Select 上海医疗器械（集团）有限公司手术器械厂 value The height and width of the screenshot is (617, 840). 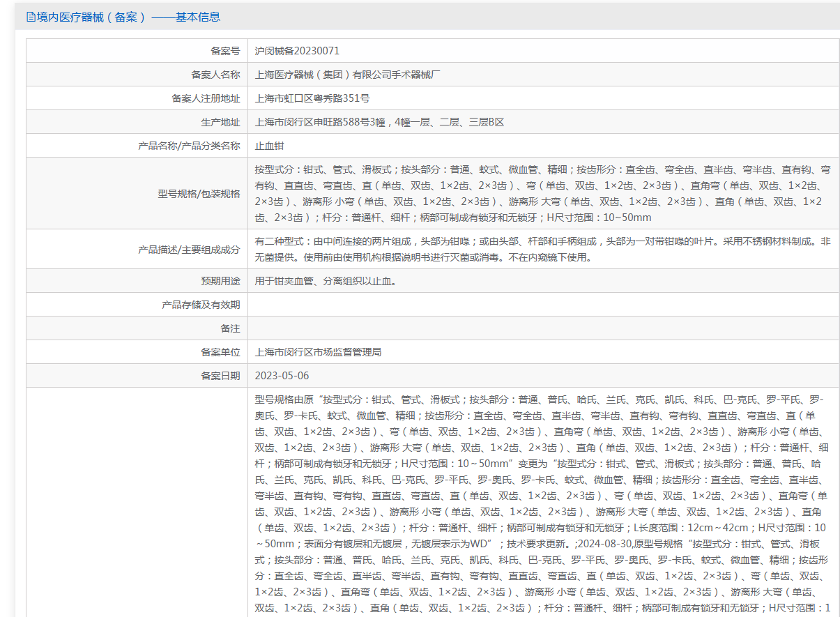tap(349, 75)
